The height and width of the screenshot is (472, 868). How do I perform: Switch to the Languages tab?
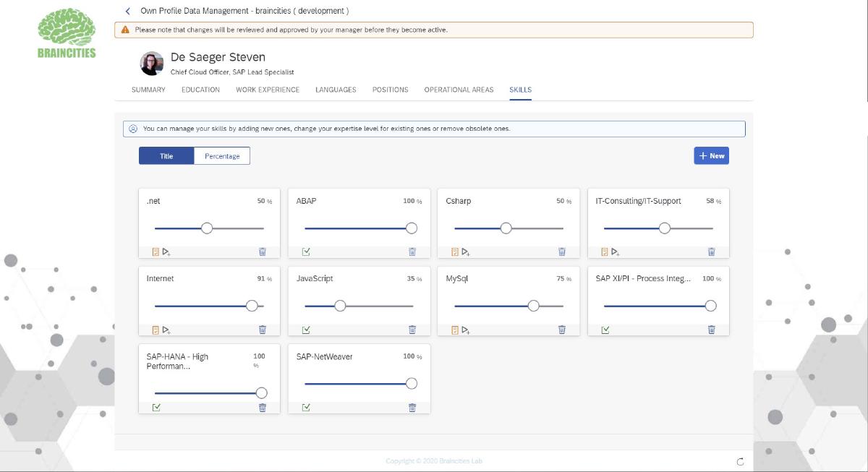click(336, 90)
